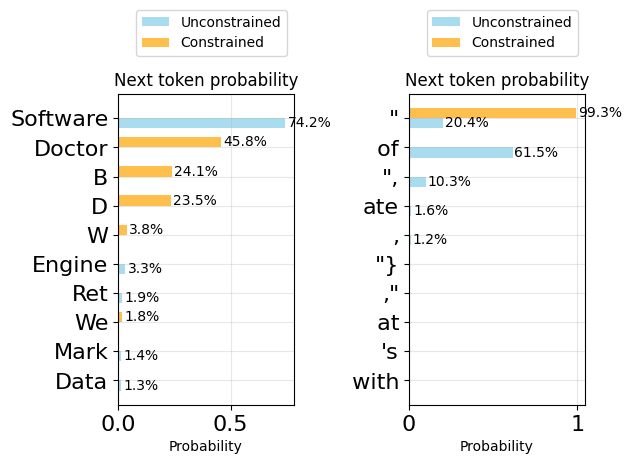Viewport: 631px width, 464px height.
Task: Click the "with" token label in right chart
Action: (375, 382)
